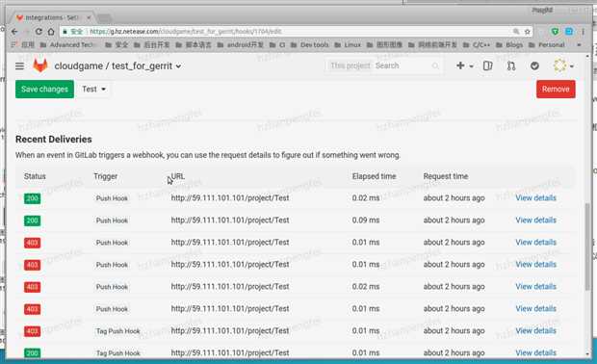Open the new item plus menu
Screen dimensions: 597x364
(464, 65)
